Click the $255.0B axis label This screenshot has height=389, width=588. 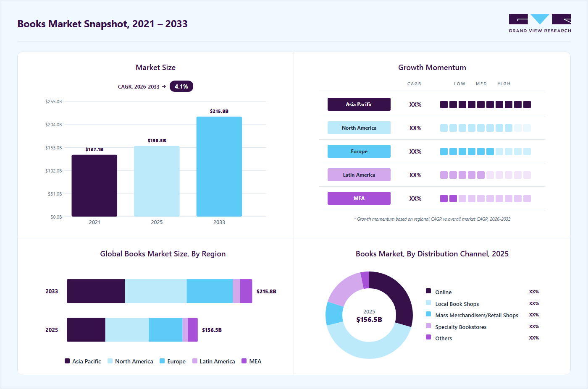click(54, 102)
